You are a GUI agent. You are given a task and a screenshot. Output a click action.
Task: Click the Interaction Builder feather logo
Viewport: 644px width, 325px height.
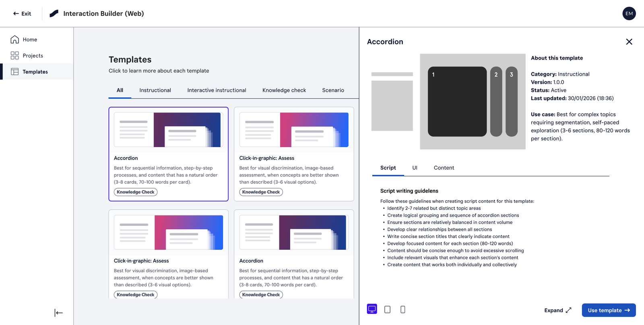[x=54, y=13]
